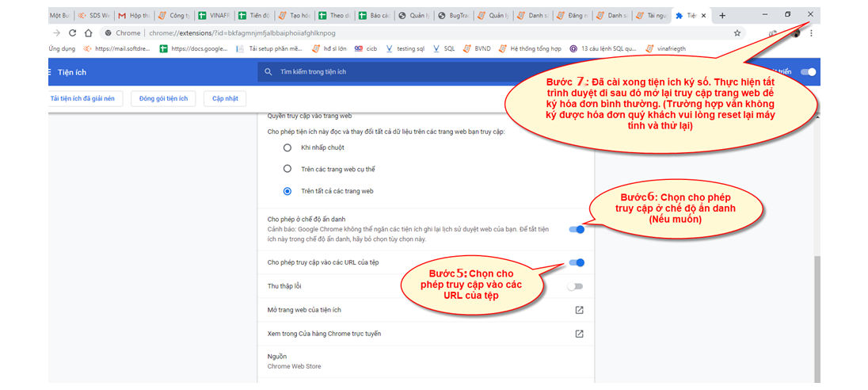Screen dimensions: 868x390
Task: Bookmark this page with the star icon
Action: click(x=737, y=33)
